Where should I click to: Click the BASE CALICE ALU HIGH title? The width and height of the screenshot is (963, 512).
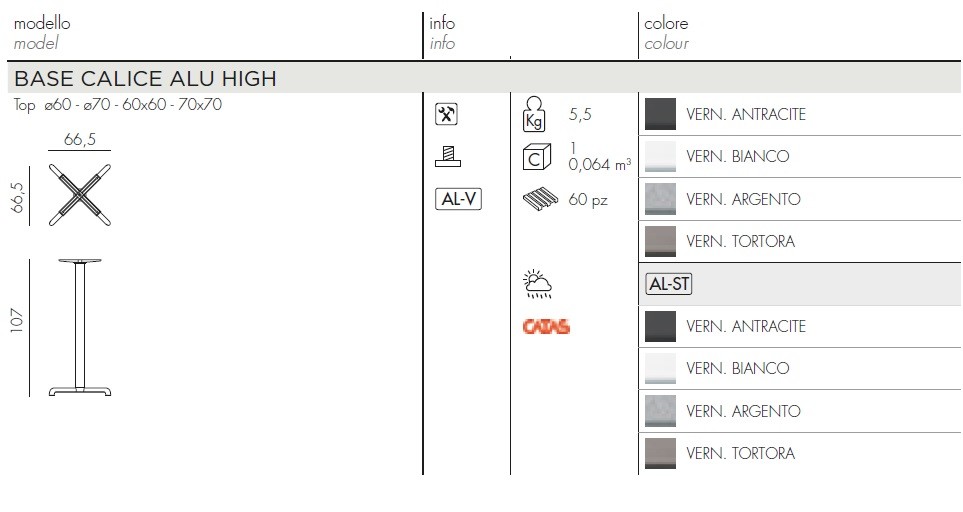pyautogui.click(x=146, y=79)
